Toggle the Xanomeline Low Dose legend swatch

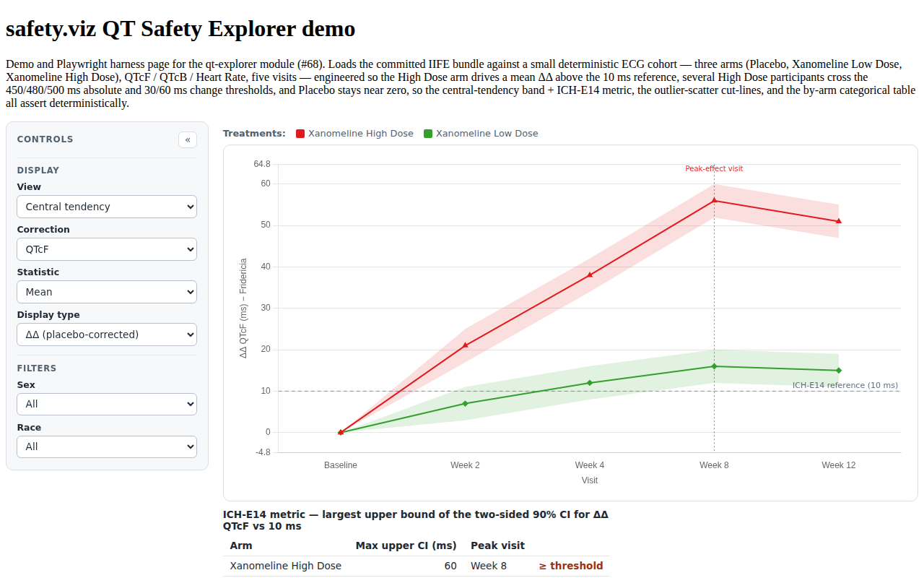point(428,134)
